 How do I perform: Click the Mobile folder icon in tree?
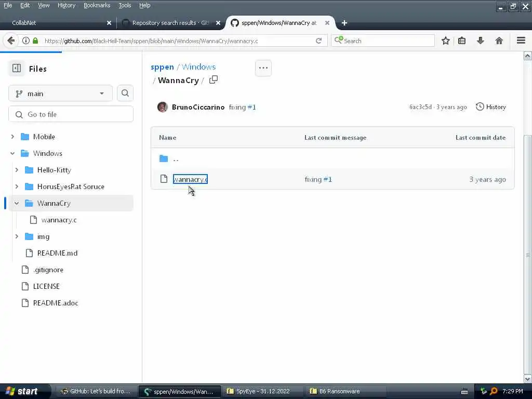pos(25,137)
